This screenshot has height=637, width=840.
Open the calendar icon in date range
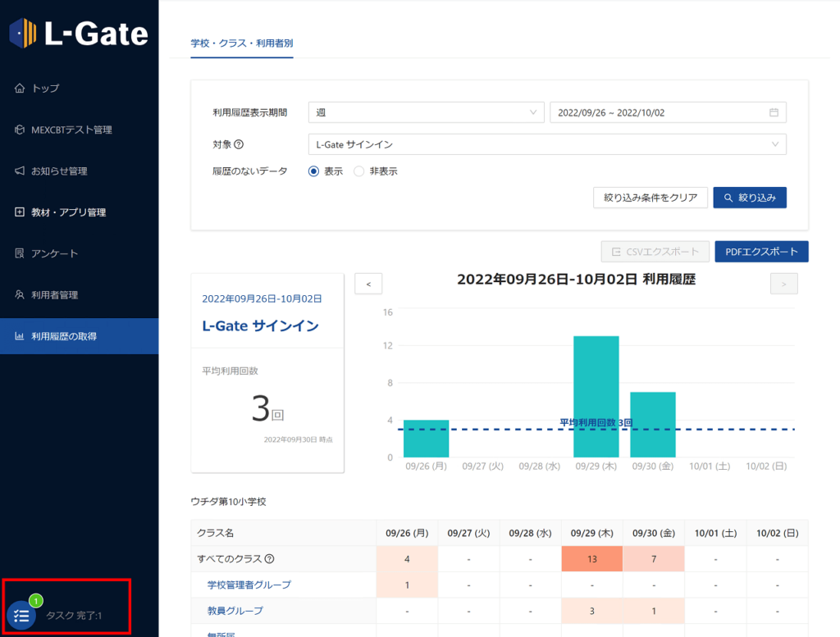774,112
